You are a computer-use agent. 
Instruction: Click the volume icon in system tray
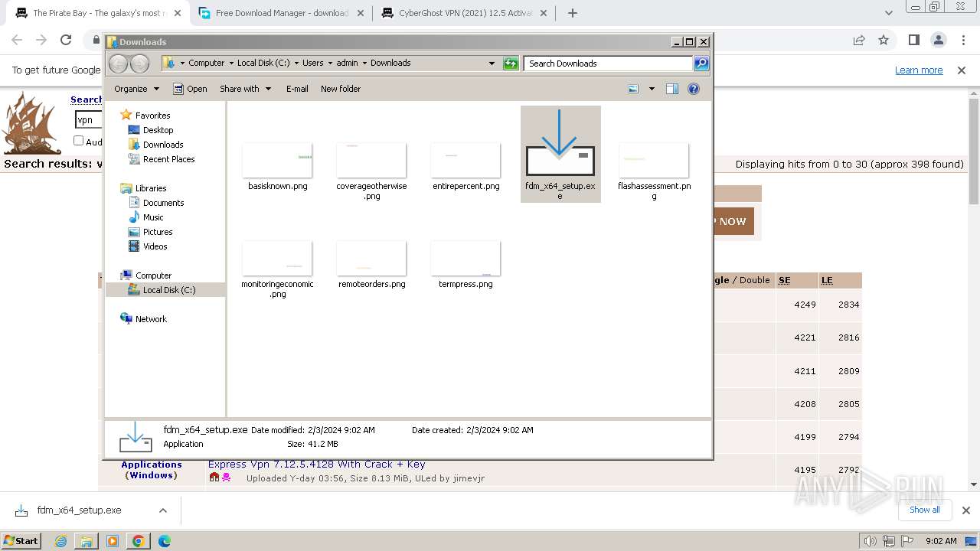[871, 541]
